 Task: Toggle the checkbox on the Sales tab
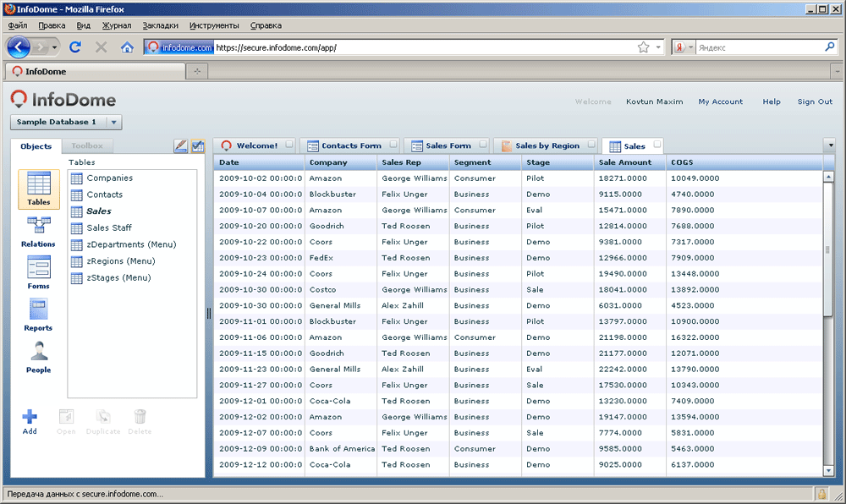[656, 144]
